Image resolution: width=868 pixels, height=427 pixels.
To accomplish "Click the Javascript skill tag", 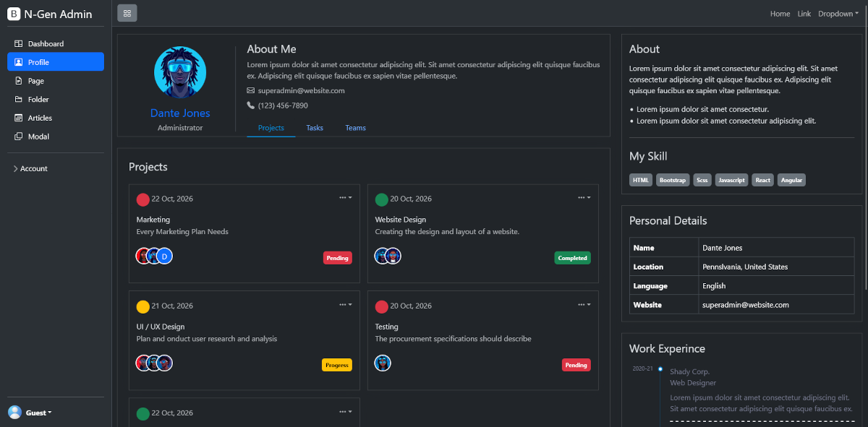I will [731, 180].
